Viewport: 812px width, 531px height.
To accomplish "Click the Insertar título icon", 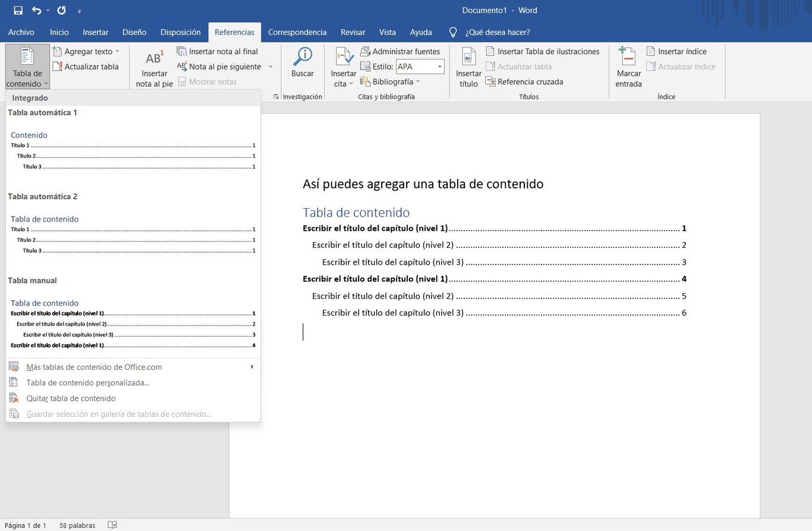I will click(468, 65).
